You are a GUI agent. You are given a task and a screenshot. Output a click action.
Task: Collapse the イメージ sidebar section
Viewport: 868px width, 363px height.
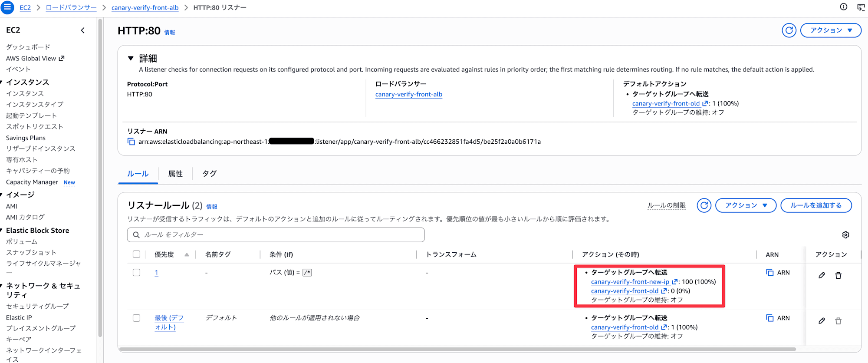(x=2, y=195)
